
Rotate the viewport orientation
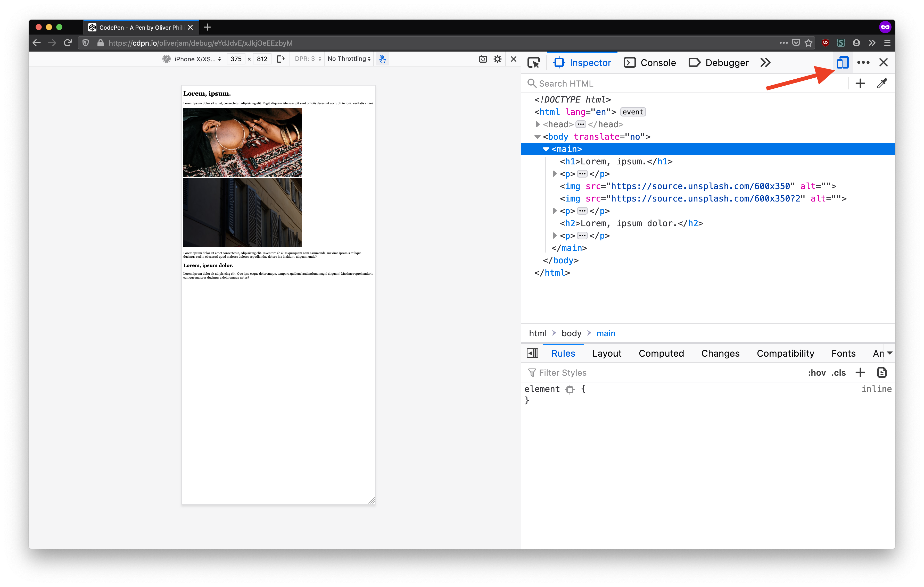(x=280, y=59)
